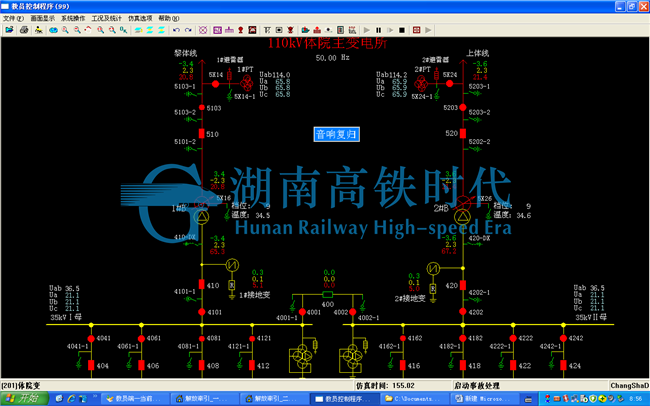Stop the simulation with the black square
This screenshot has height=406, width=650.
pos(402,30)
